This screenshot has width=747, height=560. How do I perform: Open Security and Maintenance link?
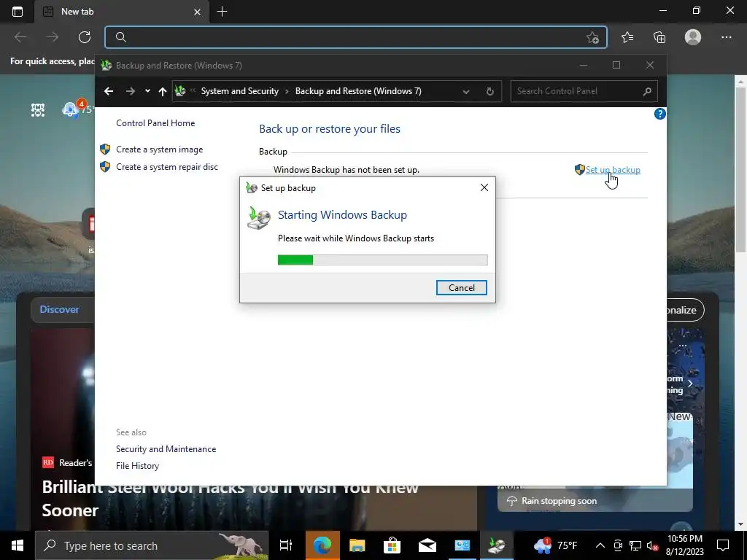(x=166, y=449)
